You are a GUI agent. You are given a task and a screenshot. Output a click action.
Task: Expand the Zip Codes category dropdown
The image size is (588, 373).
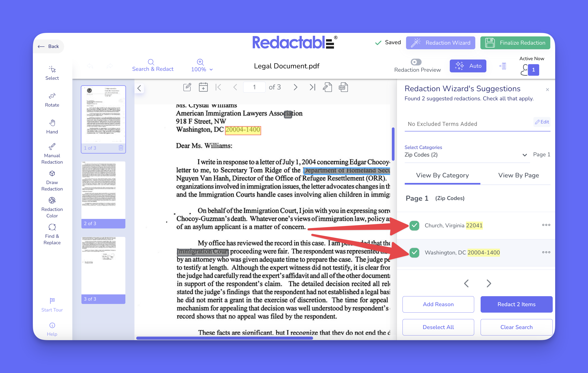[525, 155]
